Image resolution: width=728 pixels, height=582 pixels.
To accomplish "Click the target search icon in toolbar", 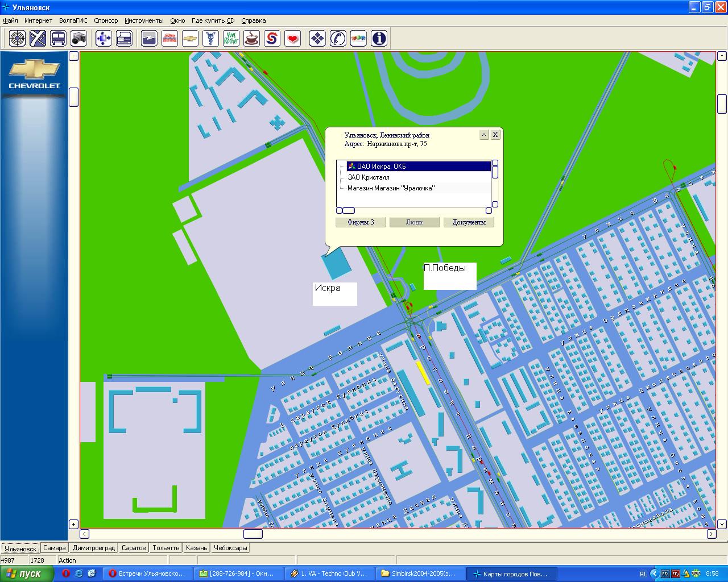I will [x=18, y=38].
